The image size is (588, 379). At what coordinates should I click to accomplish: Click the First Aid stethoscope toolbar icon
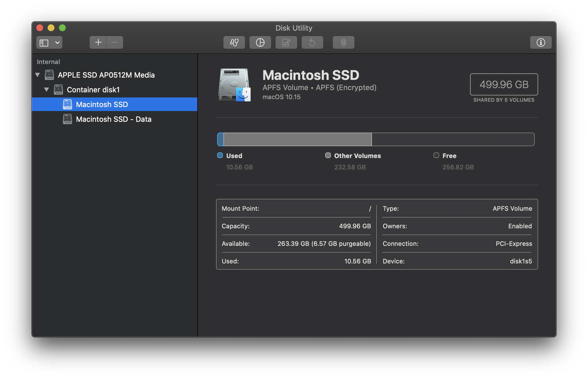pos(234,42)
